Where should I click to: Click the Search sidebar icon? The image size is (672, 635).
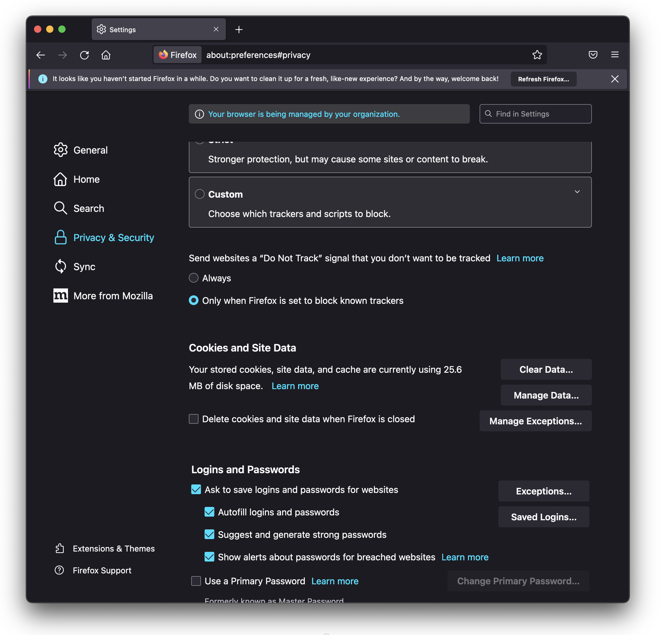60,208
